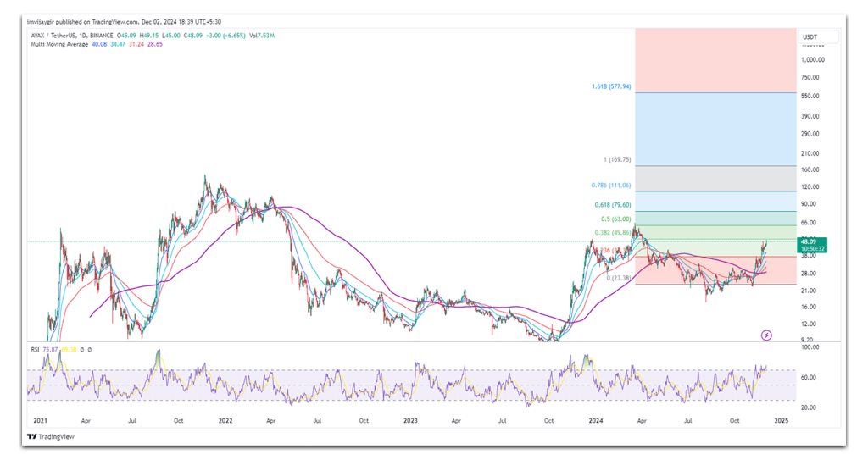The image size is (868, 460).
Task: Click 550.00 on the price axis
Action: coord(810,97)
